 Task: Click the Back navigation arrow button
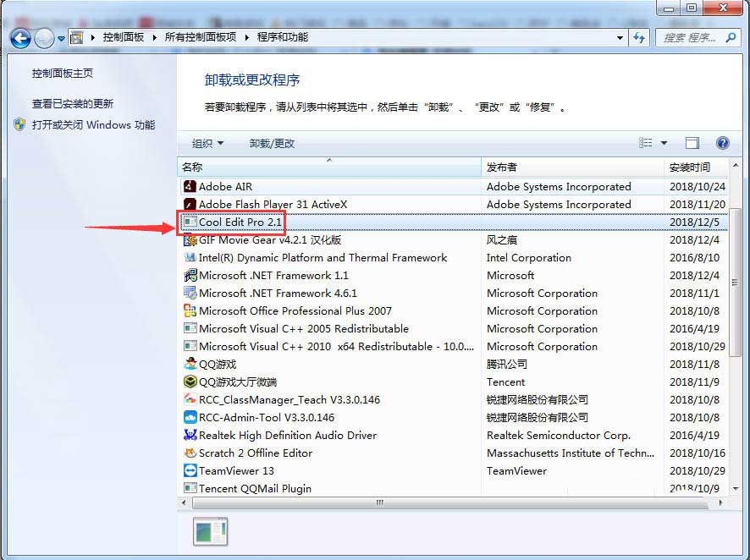20,38
